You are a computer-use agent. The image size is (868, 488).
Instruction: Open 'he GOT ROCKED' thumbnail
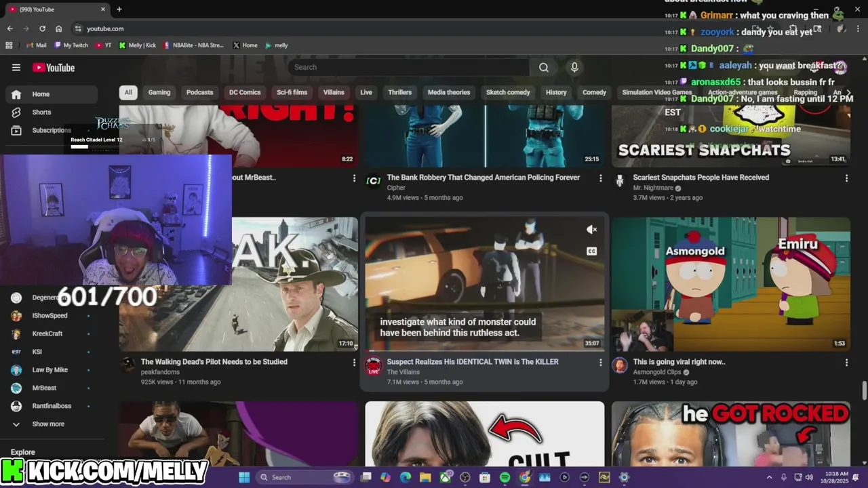tap(730, 434)
